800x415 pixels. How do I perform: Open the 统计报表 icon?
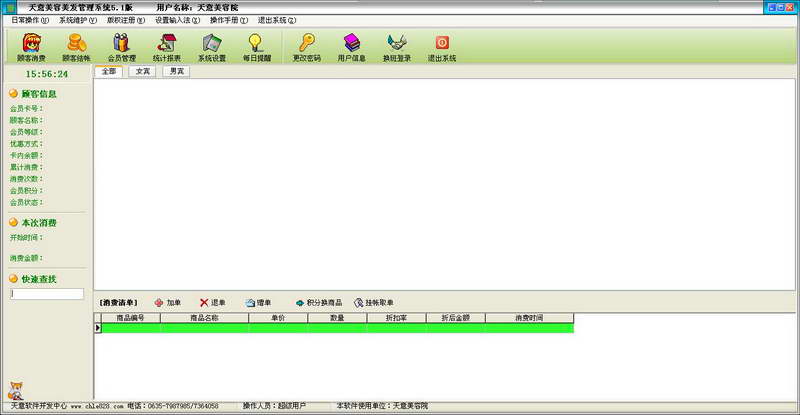(x=166, y=47)
